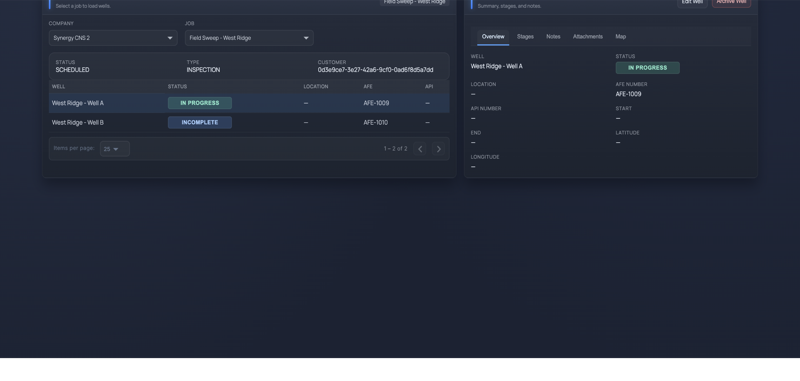Open the Company dropdown showing Synergy CNS 2

point(113,38)
